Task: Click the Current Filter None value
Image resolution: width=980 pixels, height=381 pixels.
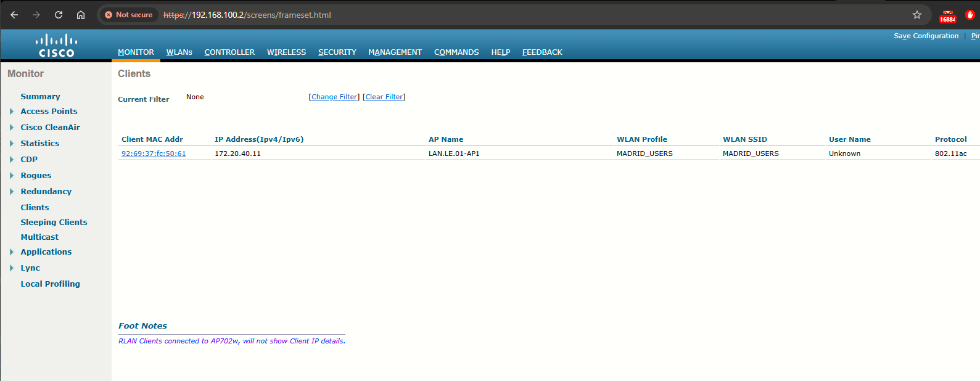Action: (195, 97)
